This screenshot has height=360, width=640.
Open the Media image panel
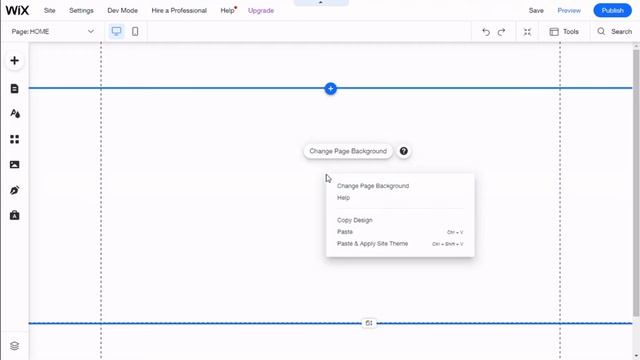pos(15,164)
